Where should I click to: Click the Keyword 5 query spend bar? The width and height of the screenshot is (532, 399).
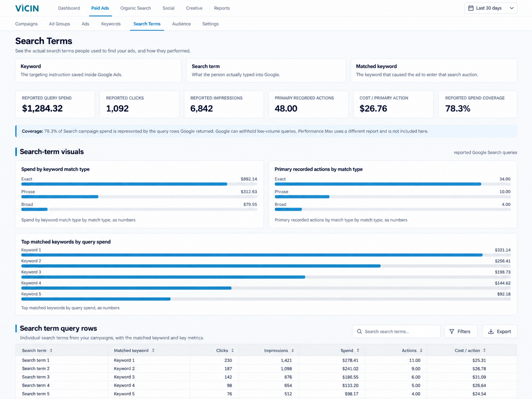coord(96,299)
